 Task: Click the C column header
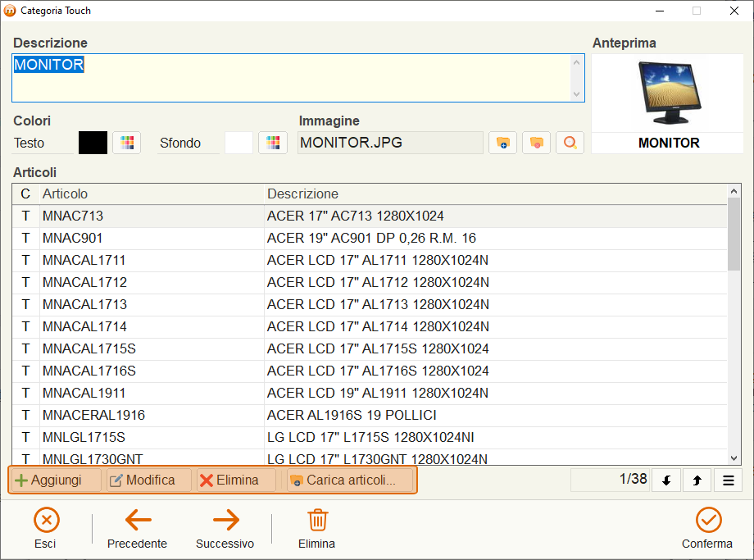(25, 193)
